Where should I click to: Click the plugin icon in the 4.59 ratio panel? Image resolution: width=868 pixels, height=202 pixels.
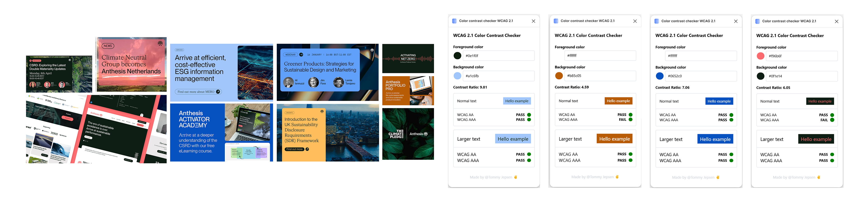556,21
